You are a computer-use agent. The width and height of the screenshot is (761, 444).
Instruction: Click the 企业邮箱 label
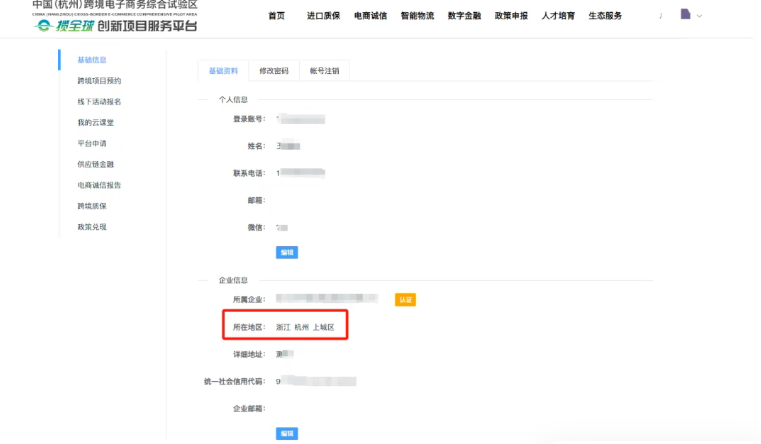pos(249,409)
